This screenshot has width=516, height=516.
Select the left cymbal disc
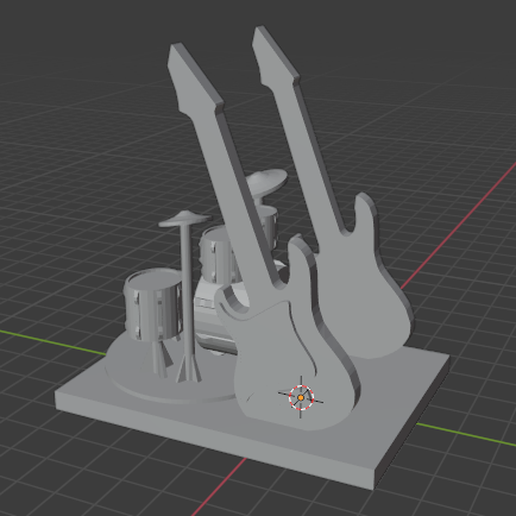coord(184,219)
